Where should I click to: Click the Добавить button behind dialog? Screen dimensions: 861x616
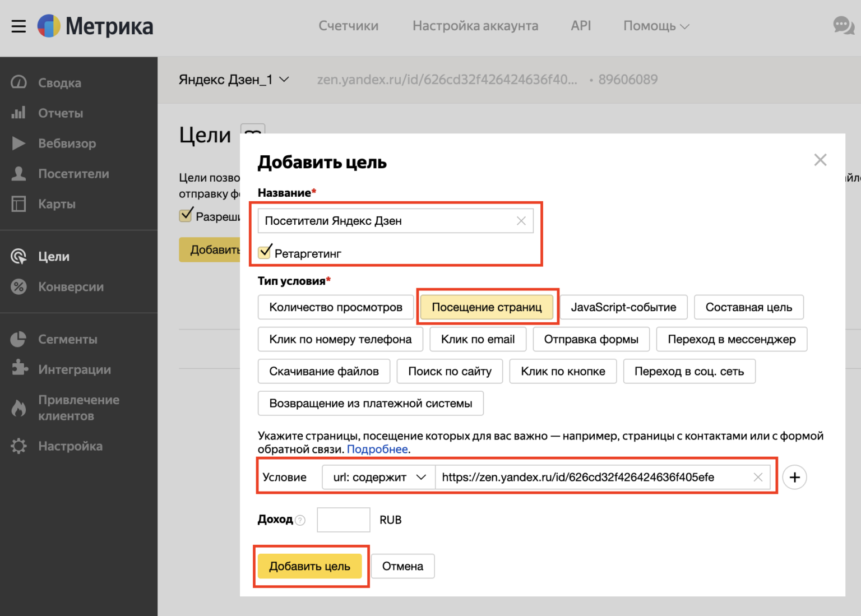click(210, 249)
